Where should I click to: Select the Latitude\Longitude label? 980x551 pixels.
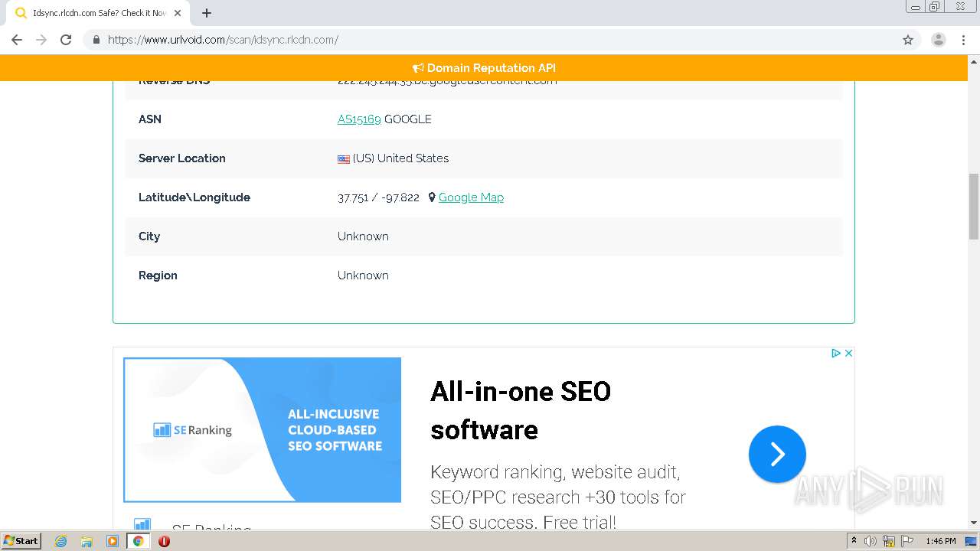(x=194, y=197)
